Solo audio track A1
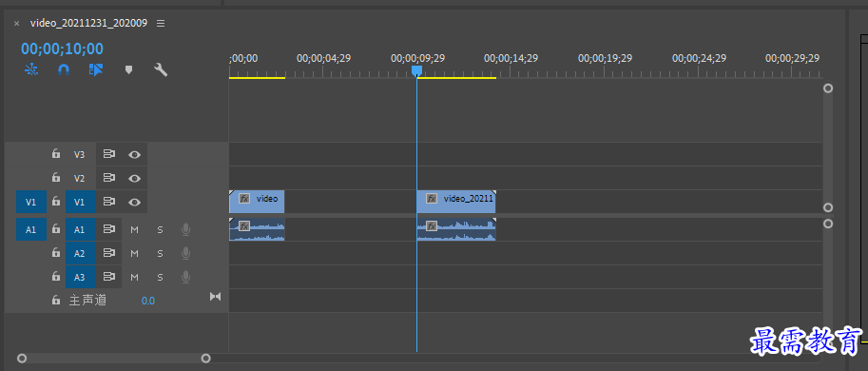 (x=160, y=229)
